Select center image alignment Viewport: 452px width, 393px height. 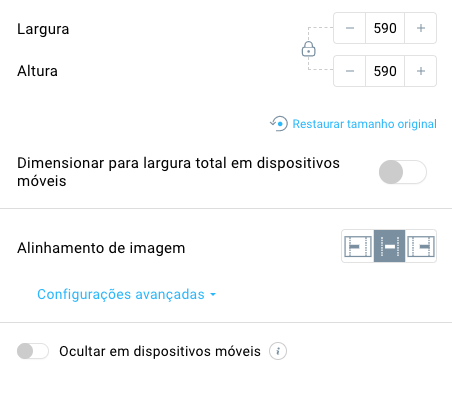pyautogui.click(x=389, y=246)
